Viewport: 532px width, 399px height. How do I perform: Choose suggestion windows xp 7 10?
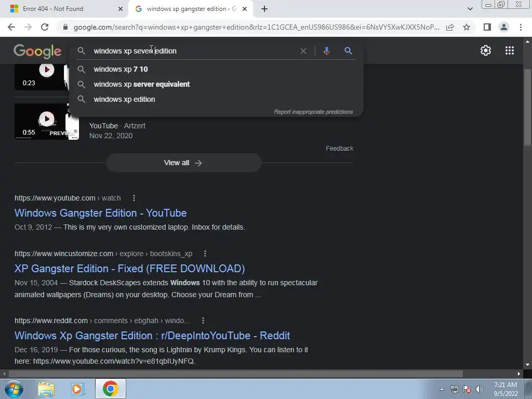click(217, 69)
